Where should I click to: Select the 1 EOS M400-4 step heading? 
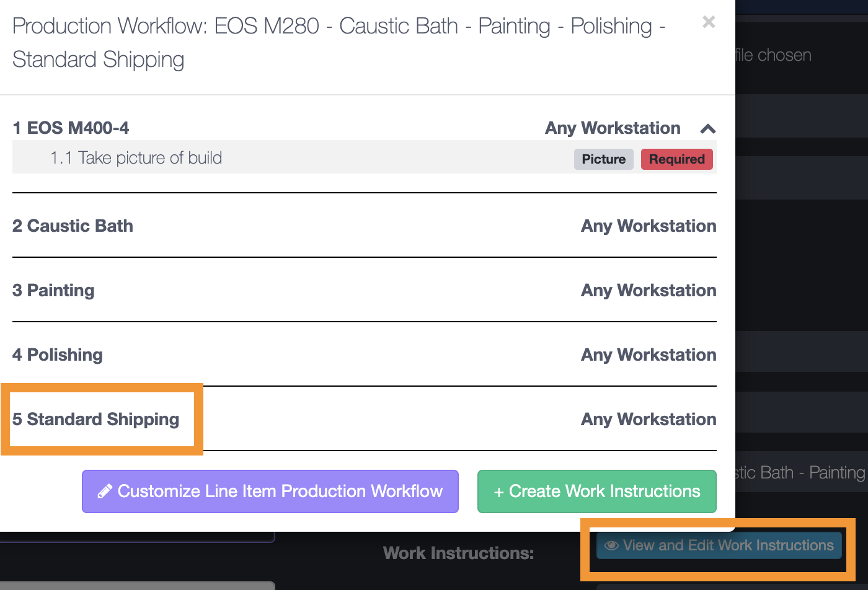point(71,128)
